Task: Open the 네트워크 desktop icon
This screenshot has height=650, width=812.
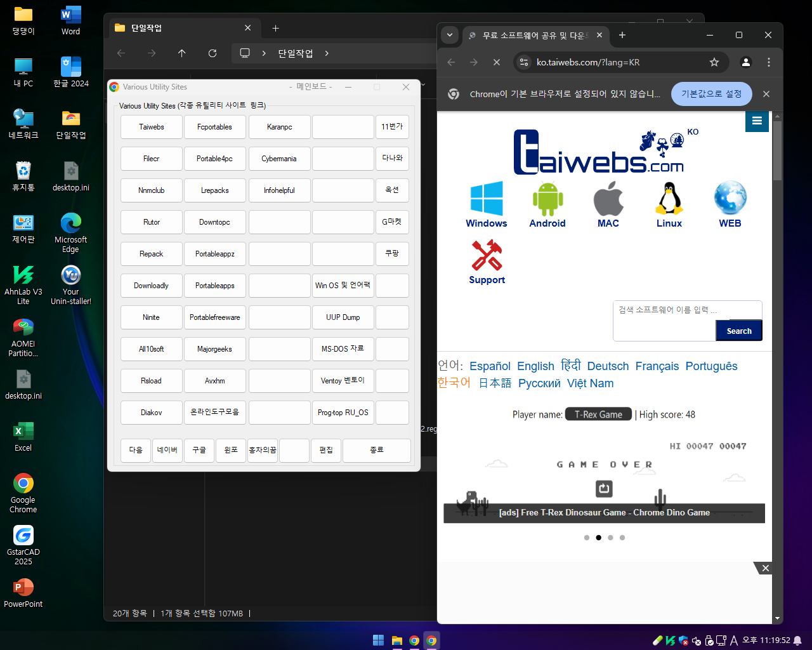Action: click(23, 124)
